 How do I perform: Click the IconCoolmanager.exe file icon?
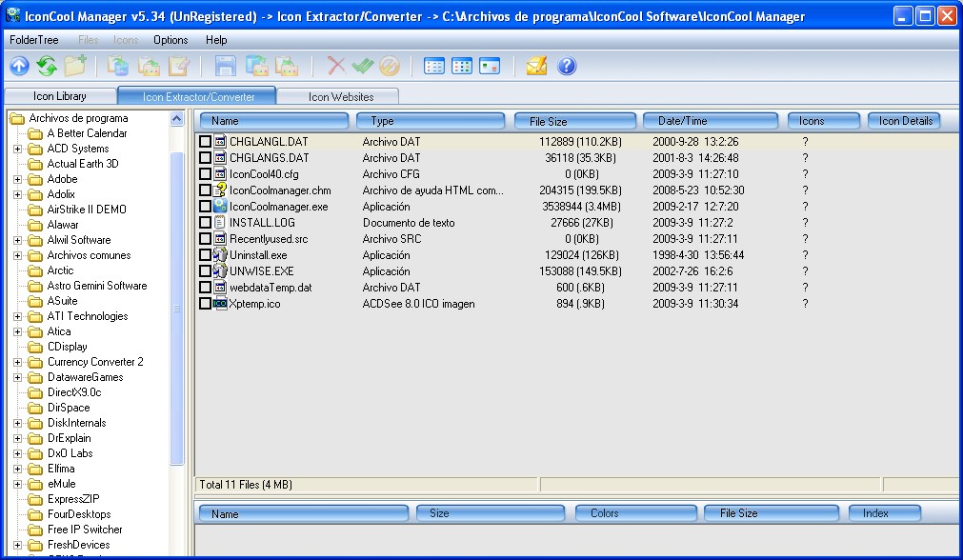[x=220, y=207]
